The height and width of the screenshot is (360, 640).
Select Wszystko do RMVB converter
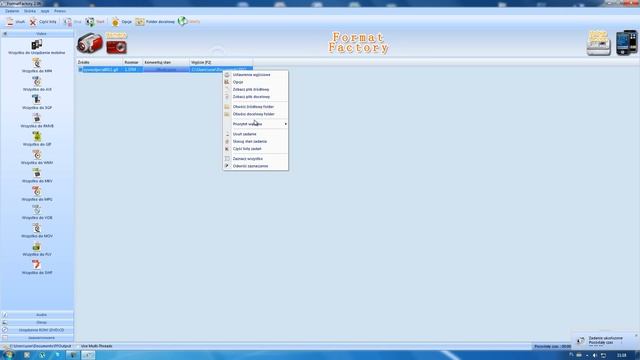[37, 120]
